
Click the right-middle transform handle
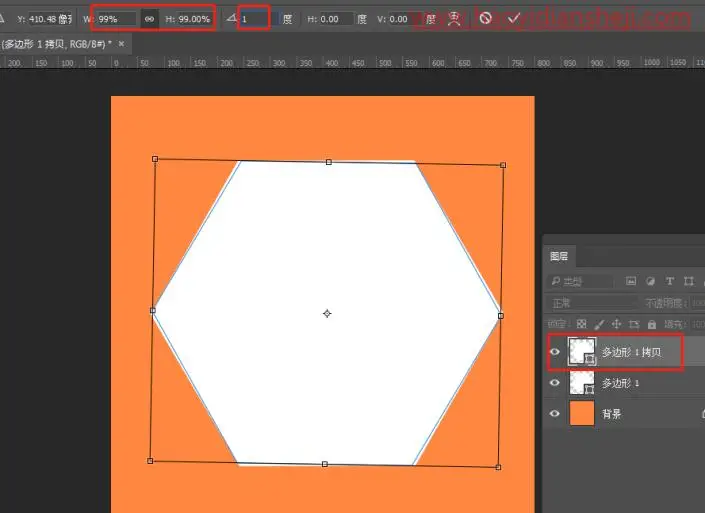(x=501, y=316)
